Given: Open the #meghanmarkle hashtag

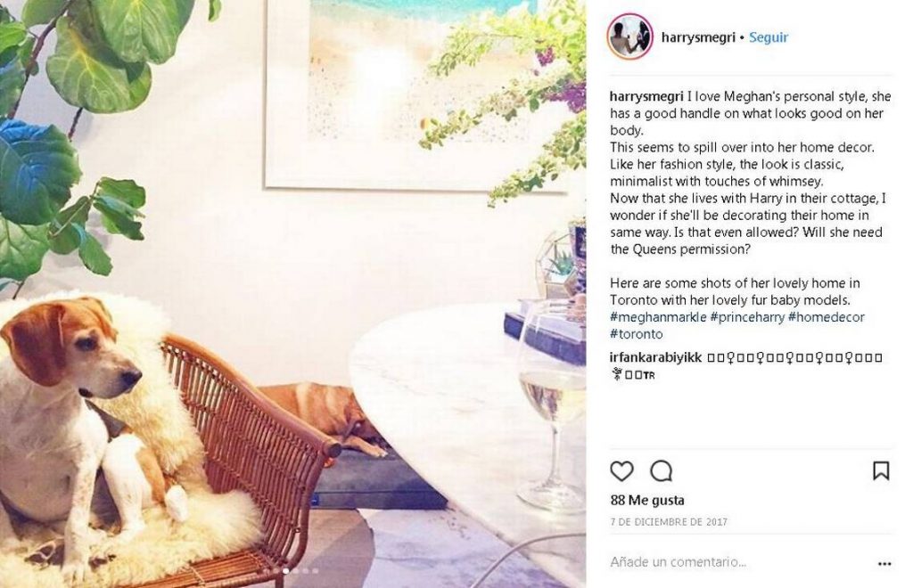Looking at the screenshot, I should 658,317.
